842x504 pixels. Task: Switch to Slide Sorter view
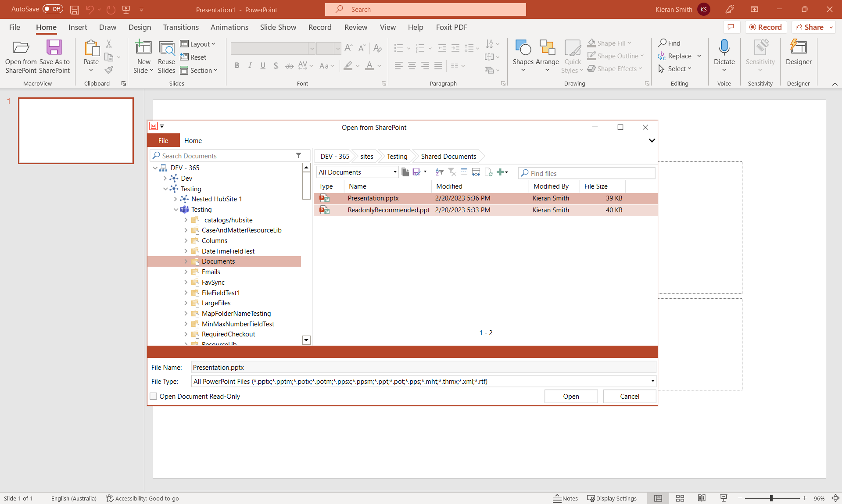coord(680,498)
